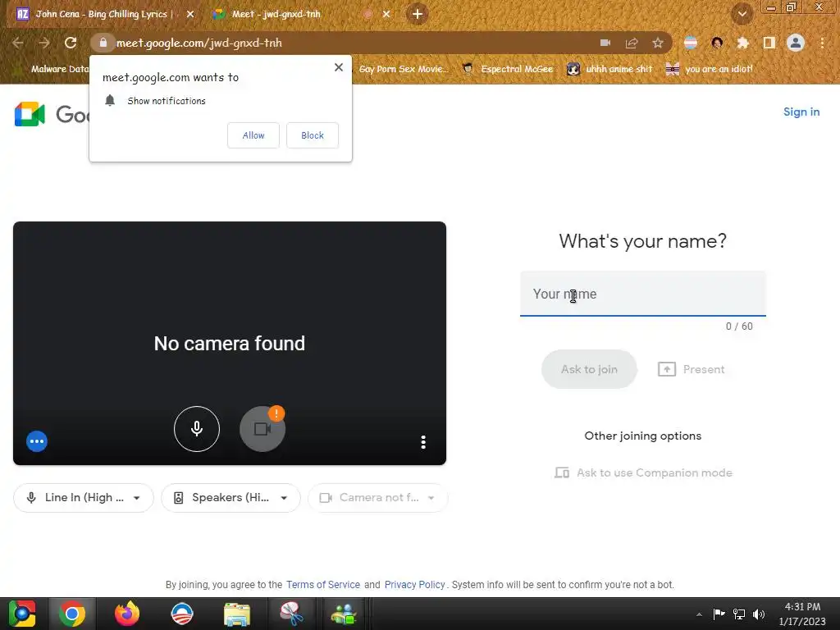Viewport: 840px width, 630px height.
Task: Open File Explorer from the taskbar
Action: [x=237, y=614]
